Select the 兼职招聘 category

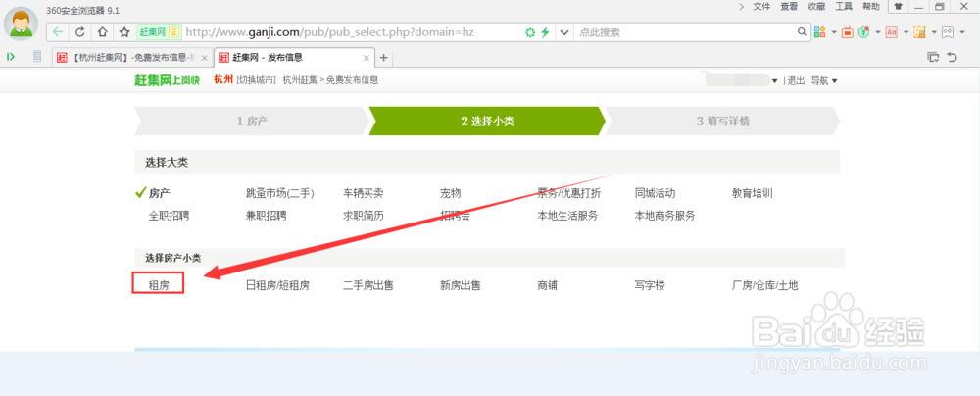[267, 216]
